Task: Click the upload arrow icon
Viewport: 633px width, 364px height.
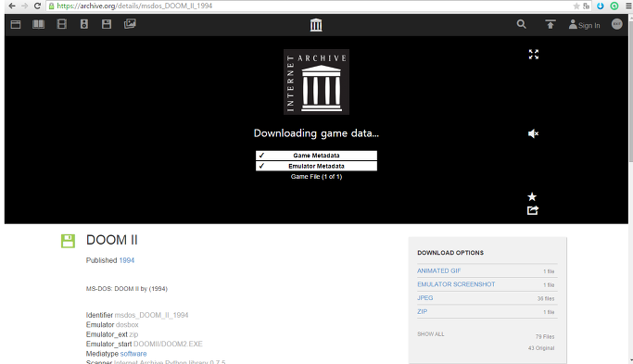Action: 551,25
